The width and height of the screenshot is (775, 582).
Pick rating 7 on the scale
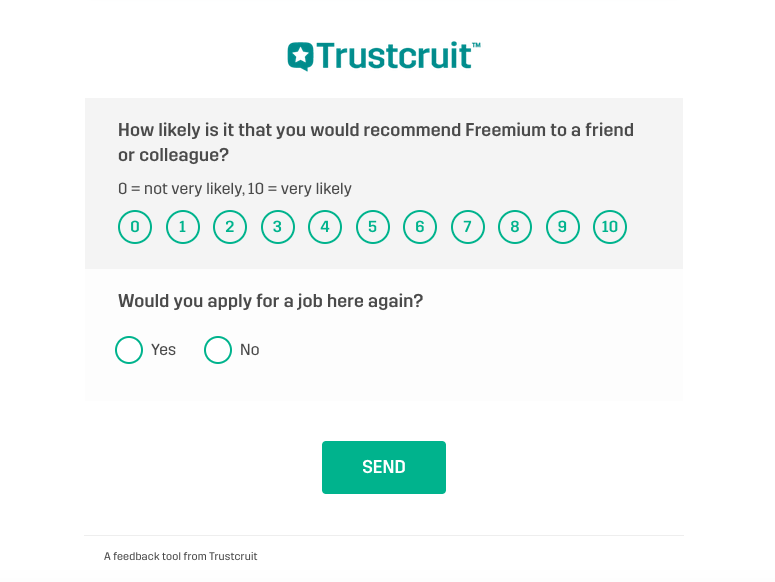click(x=468, y=227)
